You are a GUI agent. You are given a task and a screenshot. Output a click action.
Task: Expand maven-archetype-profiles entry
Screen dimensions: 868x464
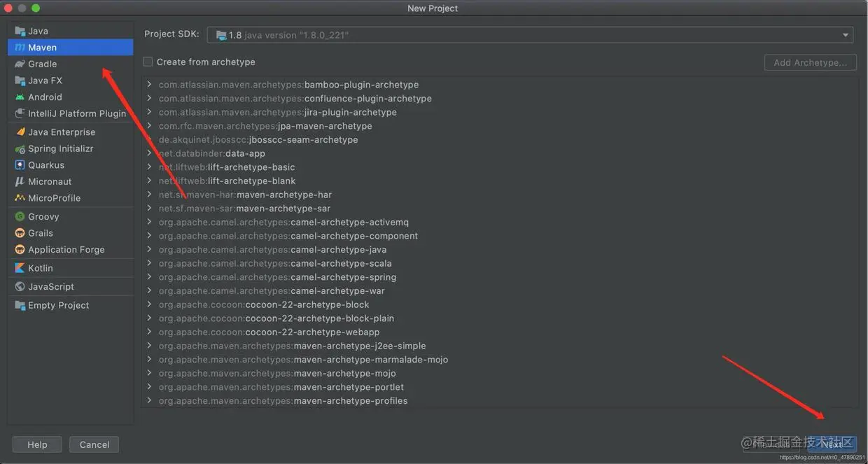[x=149, y=401]
